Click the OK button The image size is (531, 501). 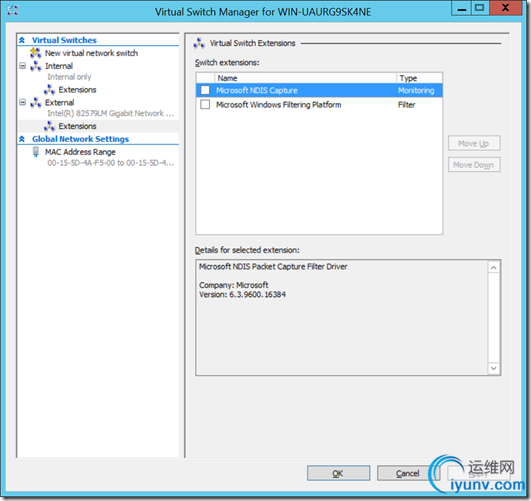(x=338, y=473)
